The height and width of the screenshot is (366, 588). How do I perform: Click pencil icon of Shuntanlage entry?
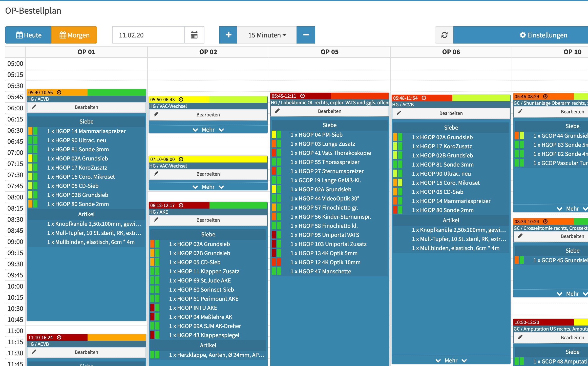coord(520,111)
